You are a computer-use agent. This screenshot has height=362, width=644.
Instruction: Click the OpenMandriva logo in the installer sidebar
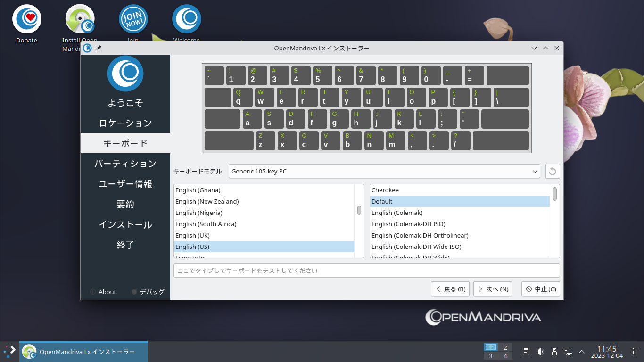(x=125, y=74)
